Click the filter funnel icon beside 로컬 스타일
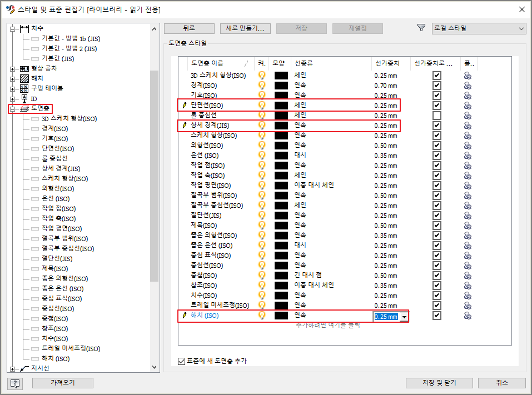Screen dimensions: 532x395 [421, 28]
